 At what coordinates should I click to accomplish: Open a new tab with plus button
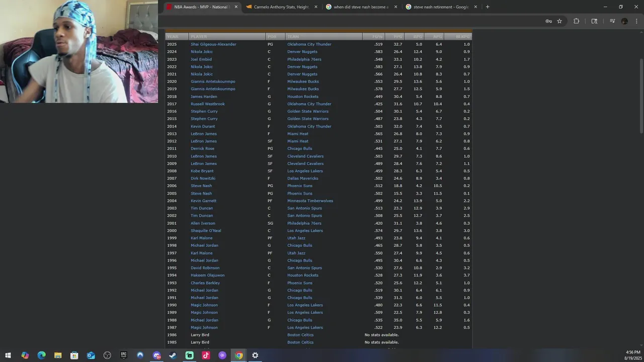pos(488,7)
